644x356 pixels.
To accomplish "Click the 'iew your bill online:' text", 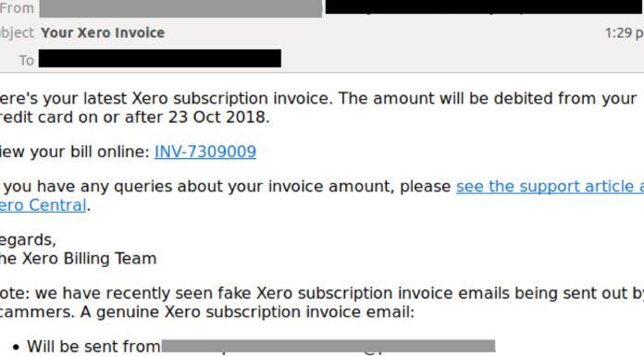I will pos(75,152).
